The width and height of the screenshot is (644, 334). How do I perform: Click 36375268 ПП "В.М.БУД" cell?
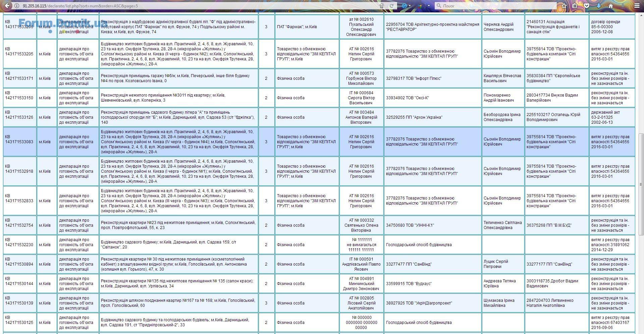pos(557,225)
